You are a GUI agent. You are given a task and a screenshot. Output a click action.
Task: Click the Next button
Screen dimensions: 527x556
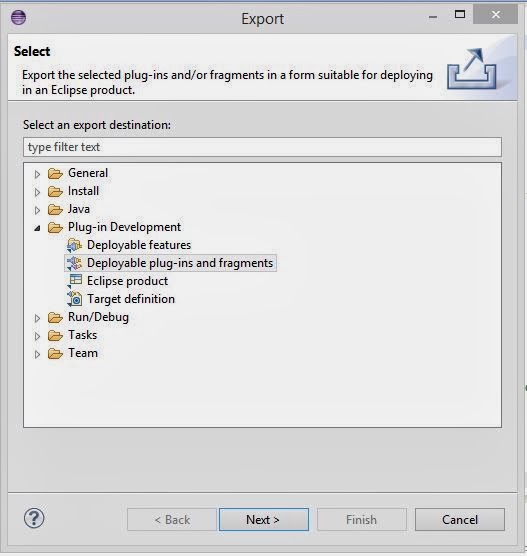[x=264, y=519]
